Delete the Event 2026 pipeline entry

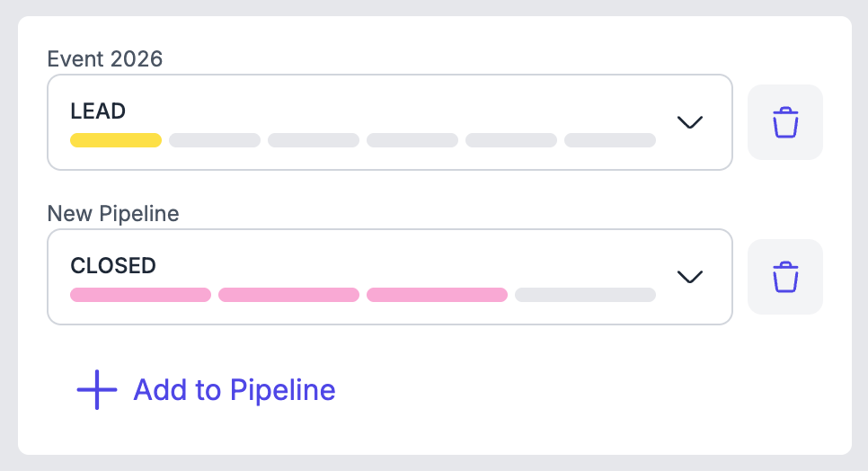784,122
